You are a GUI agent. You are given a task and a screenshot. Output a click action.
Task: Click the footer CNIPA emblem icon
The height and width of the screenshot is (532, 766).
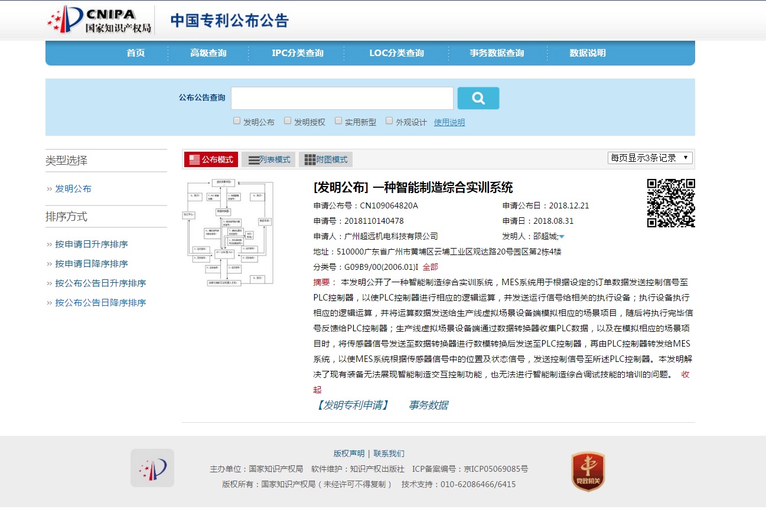(152, 468)
